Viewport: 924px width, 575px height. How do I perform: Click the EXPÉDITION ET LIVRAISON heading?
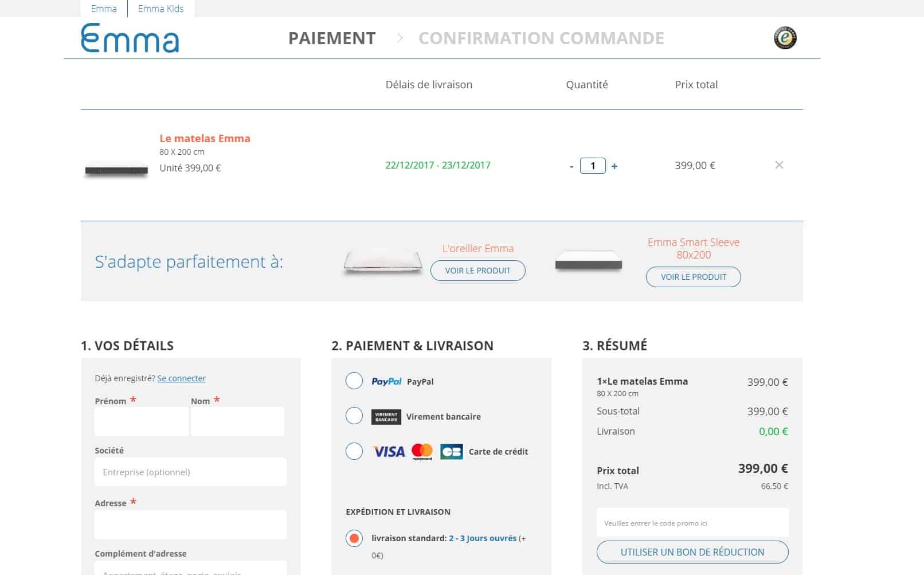(x=398, y=512)
